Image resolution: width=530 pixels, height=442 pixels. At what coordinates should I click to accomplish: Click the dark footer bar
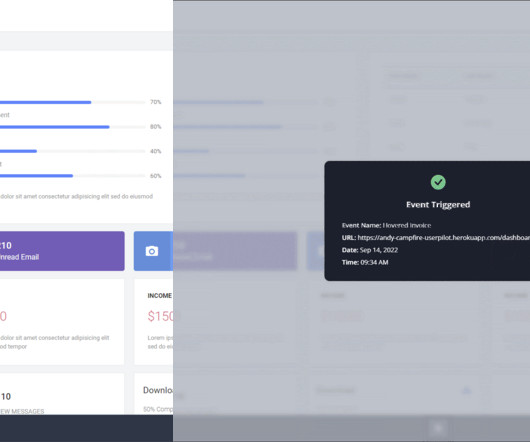click(86, 428)
